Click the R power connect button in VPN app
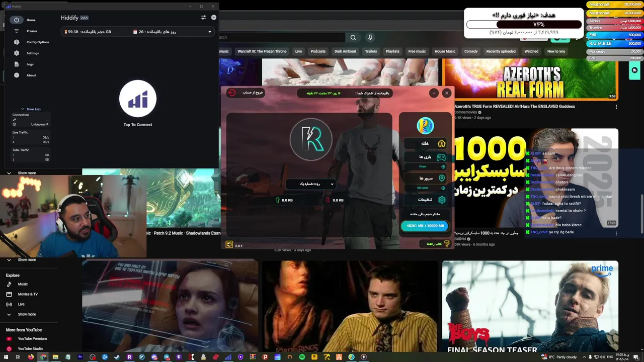Image resolution: width=644 pixels, height=362 pixels. tap(311, 139)
